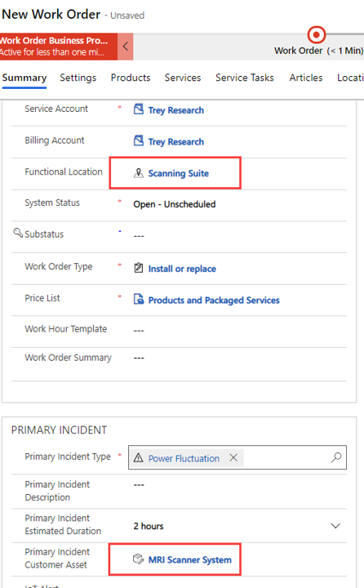Screen dimensions: 364x588
Task: Open the MRI Scanner System asset link
Action: tap(189, 560)
